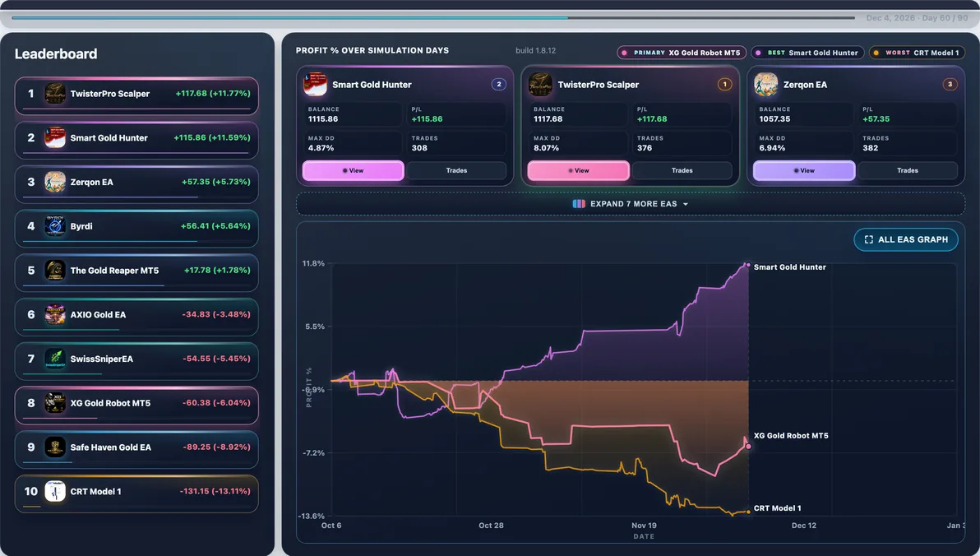Image resolution: width=980 pixels, height=556 pixels.
Task: Click the simulation day progress bar at top
Action: (433, 17)
